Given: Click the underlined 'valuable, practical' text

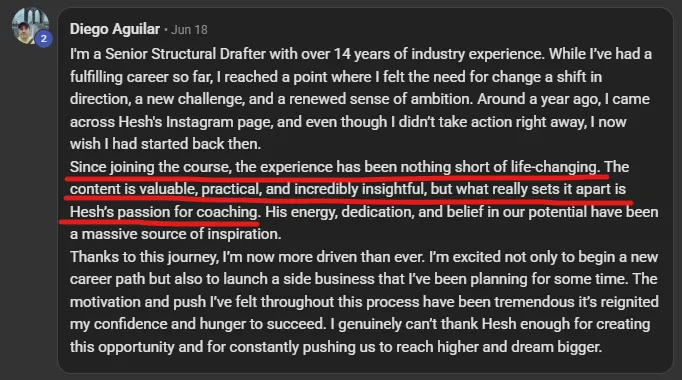Looking at the screenshot, I should click(x=200, y=189).
